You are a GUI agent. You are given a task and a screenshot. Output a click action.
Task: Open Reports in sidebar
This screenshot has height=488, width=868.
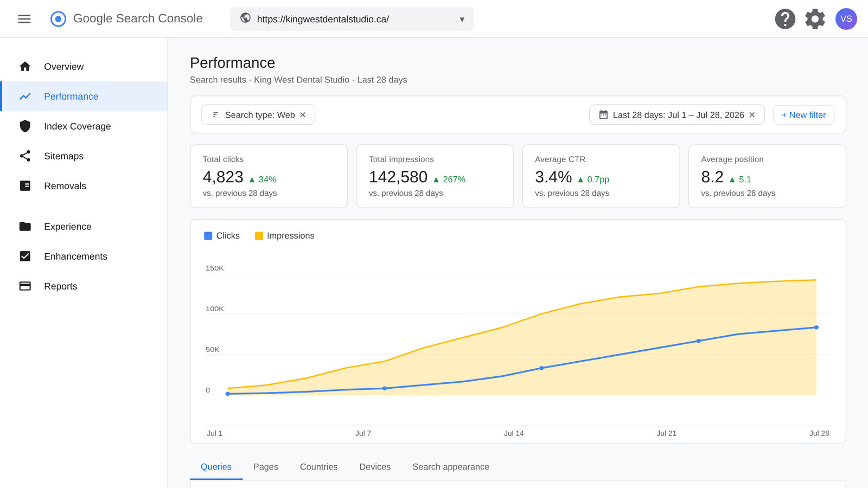tap(84, 286)
